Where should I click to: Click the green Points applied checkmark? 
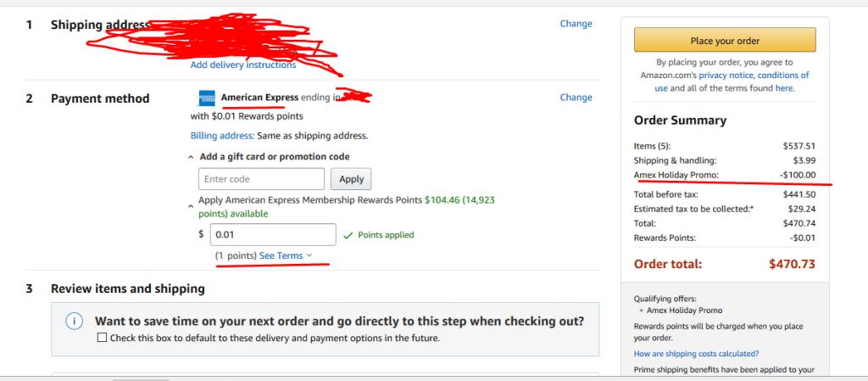346,235
